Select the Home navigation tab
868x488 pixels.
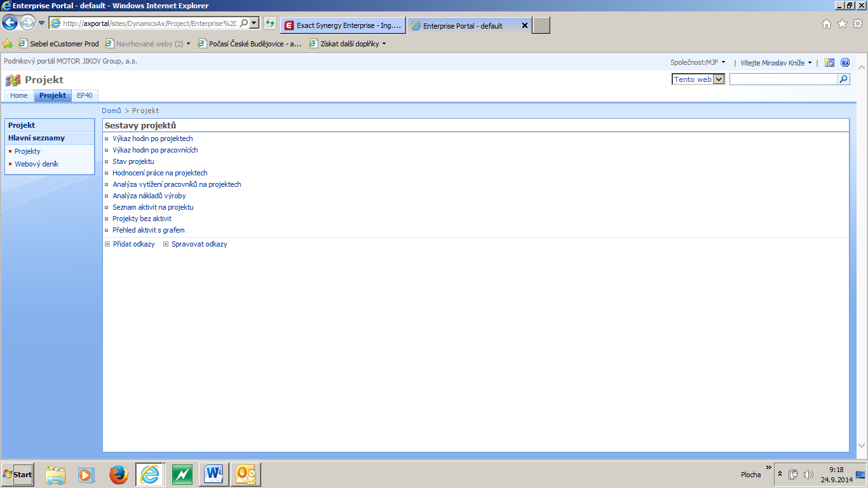pos(19,95)
